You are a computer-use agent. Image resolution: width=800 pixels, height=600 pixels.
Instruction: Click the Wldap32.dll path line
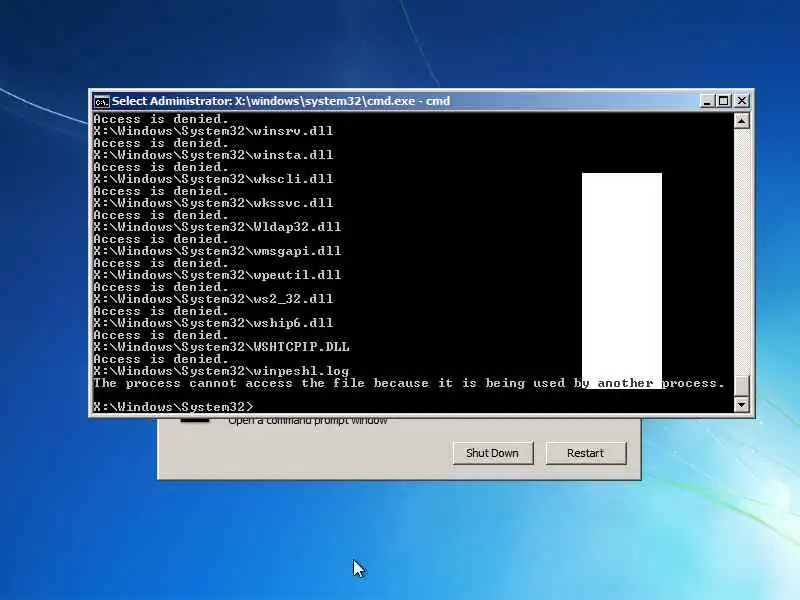click(217, 227)
